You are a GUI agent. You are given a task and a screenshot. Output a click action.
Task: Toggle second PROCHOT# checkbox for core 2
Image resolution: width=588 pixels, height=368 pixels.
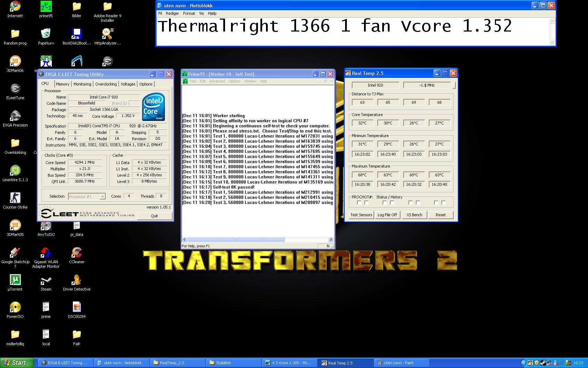click(418, 203)
